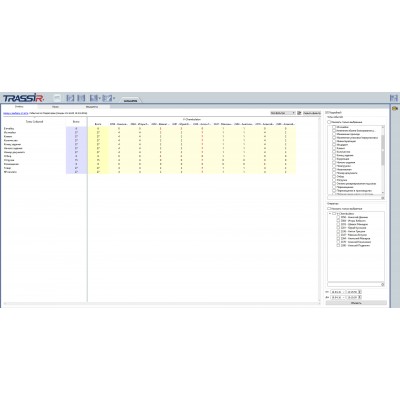This screenshot has width=400, height=400.
Task: Switch to the middle report sub-tab
Action: [56, 107]
